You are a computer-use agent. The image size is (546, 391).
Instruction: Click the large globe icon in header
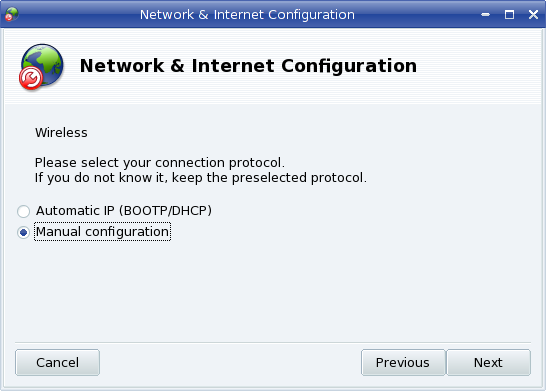coord(42,66)
